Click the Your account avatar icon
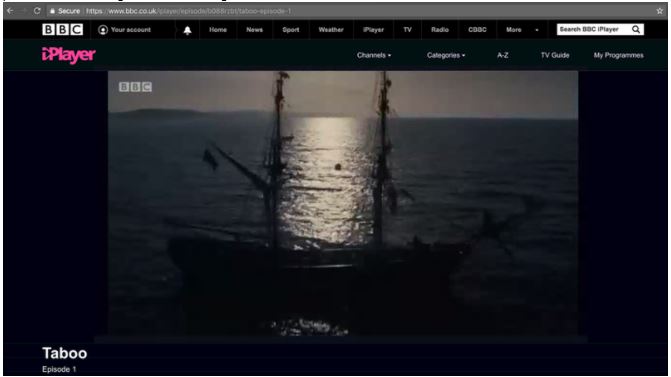 [x=103, y=30]
